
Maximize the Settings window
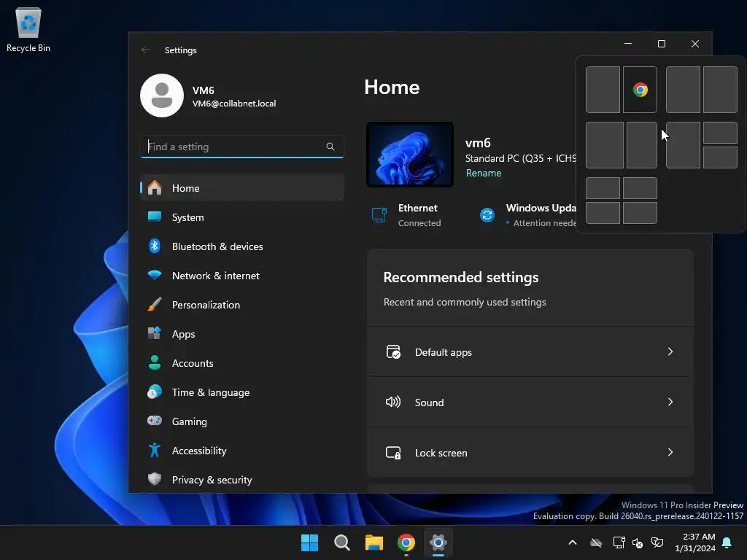point(662,44)
